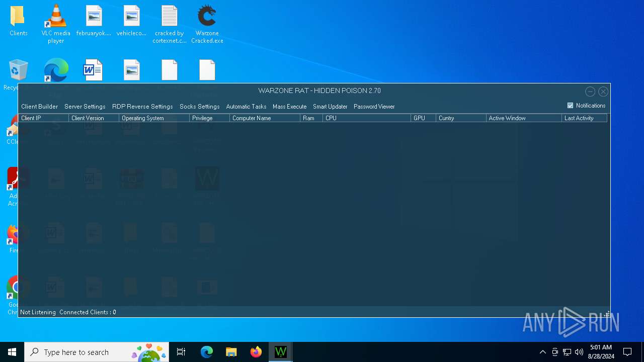Select the Microsoft Edge desktop shortcut
This screenshot has height=362, width=644.
56,70
